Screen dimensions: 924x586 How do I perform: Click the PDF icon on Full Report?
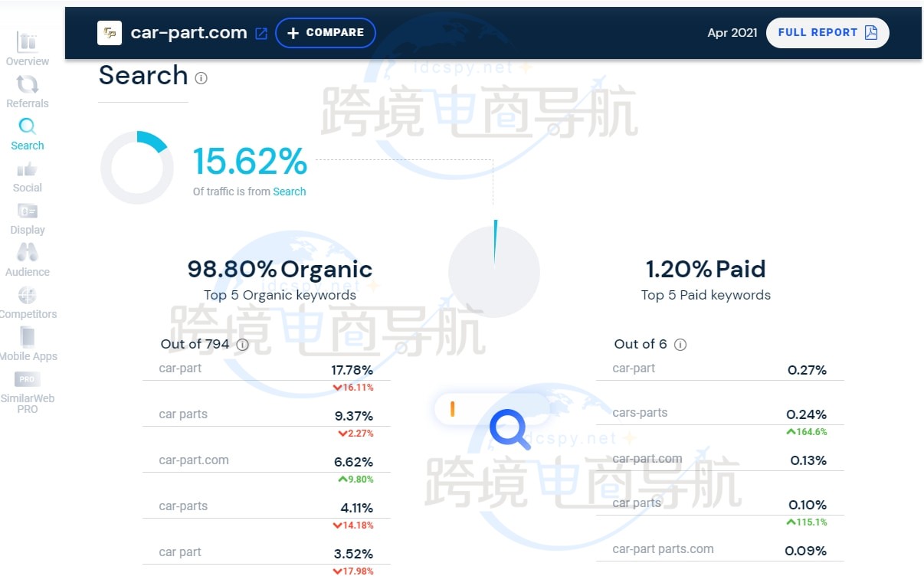point(870,32)
